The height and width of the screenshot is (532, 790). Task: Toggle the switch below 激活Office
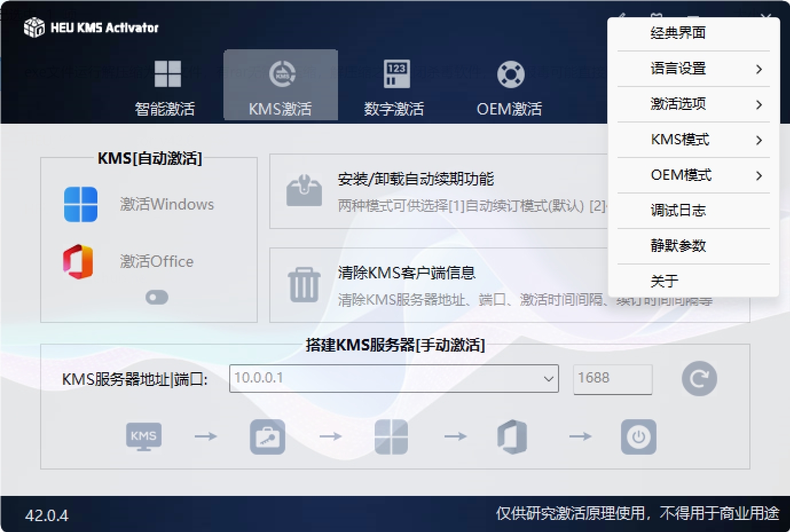click(156, 297)
